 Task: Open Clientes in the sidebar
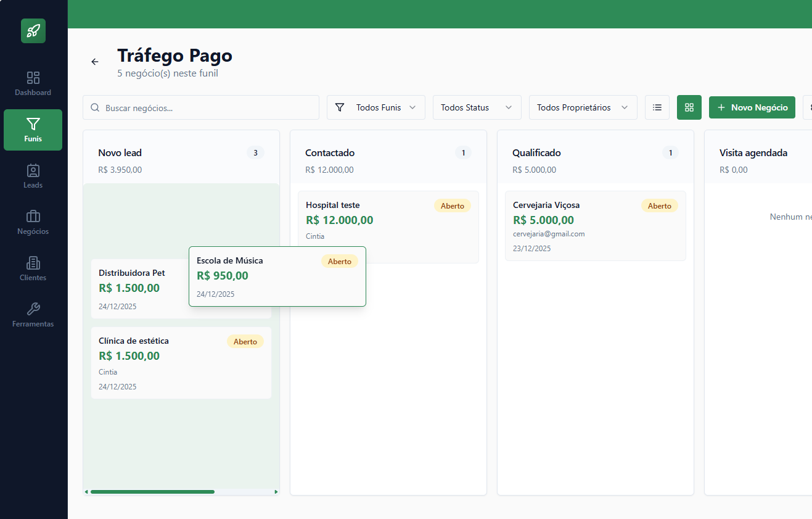click(x=33, y=268)
